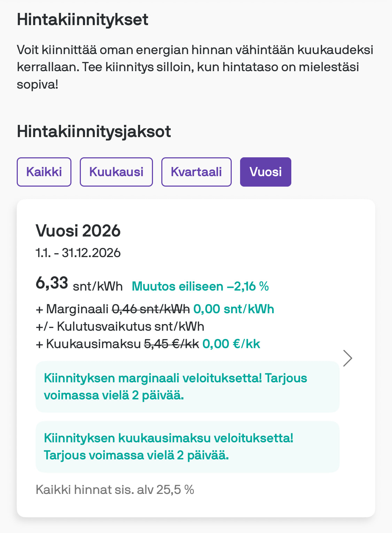Screen dimensions: 392x533
Task: Click the green 0,00 snt/kWh margin price
Action: 233,309
